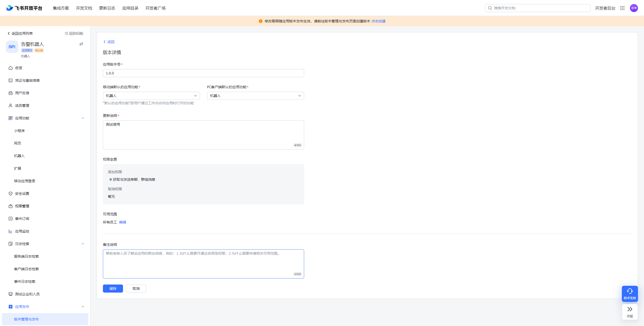Focus the 备注说明 text area
The height and width of the screenshot is (326, 644).
pos(204,264)
